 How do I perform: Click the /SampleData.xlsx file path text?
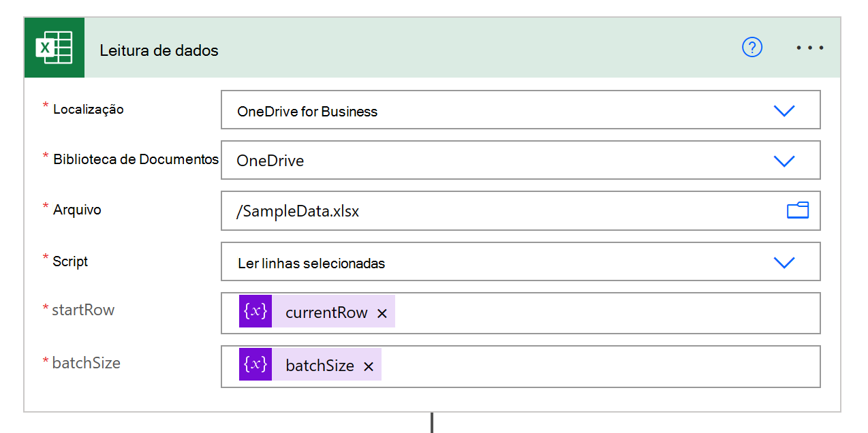(x=298, y=212)
